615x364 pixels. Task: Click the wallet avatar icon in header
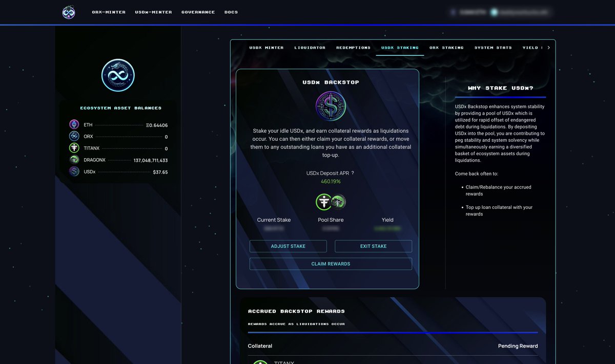(x=494, y=12)
